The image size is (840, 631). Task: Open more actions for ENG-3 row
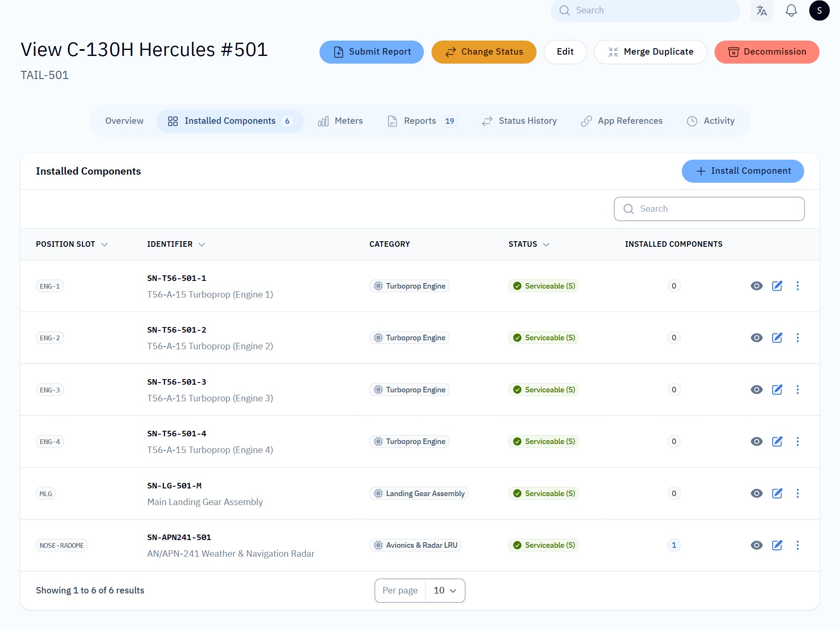(x=797, y=390)
